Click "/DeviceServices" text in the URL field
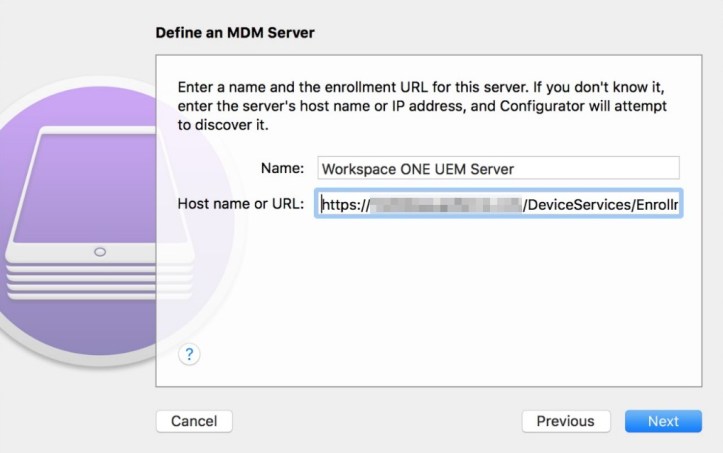The image size is (723, 453). tap(576, 205)
